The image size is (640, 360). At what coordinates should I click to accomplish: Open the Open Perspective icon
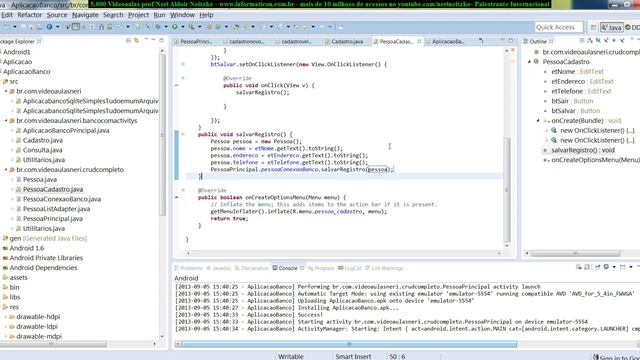pyautogui.click(x=593, y=27)
